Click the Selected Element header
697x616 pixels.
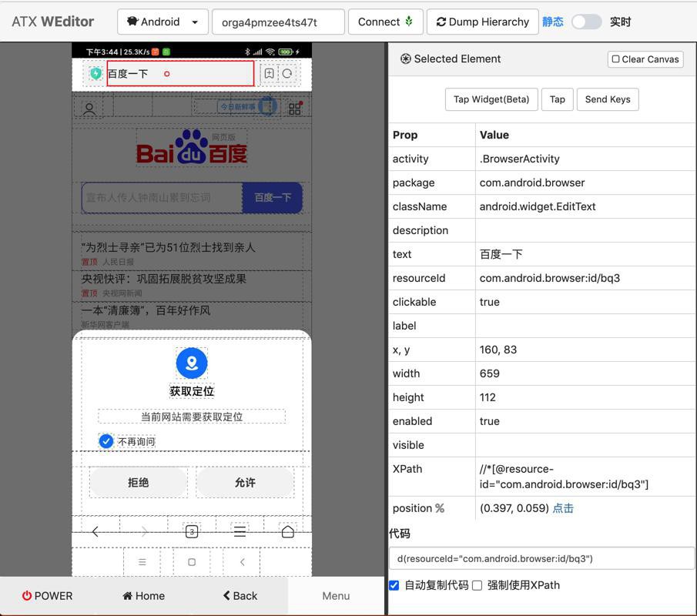(x=451, y=59)
